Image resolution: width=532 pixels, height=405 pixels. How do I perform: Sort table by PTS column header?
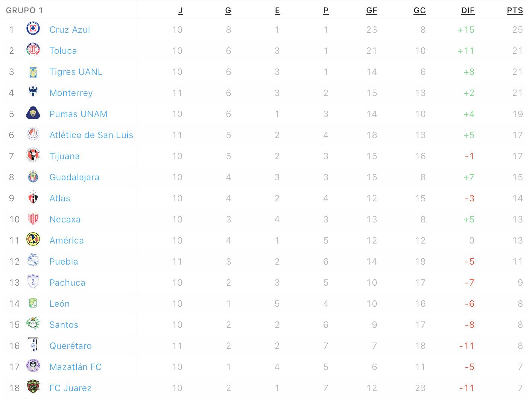point(515,11)
